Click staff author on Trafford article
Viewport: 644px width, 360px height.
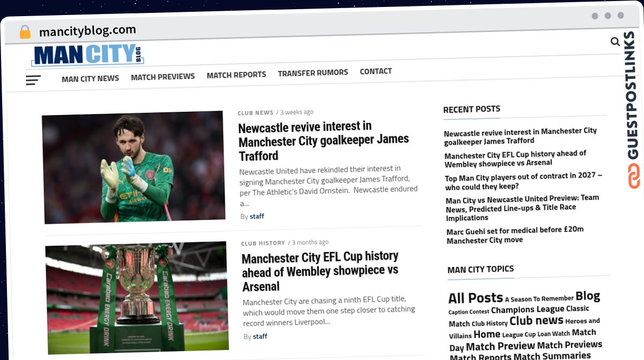(x=257, y=217)
